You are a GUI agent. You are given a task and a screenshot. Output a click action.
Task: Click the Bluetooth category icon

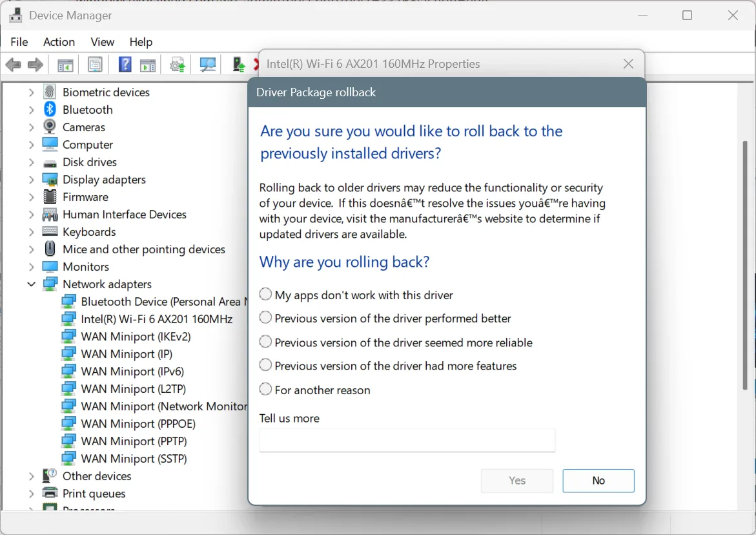click(x=50, y=109)
